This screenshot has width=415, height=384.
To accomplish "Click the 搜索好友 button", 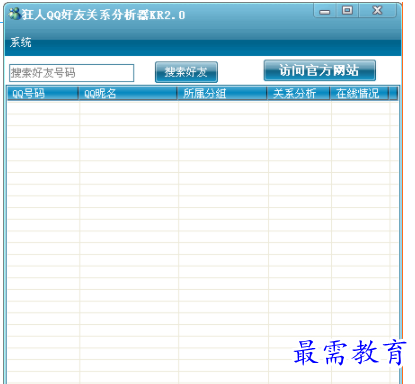I will click(186, 72).
